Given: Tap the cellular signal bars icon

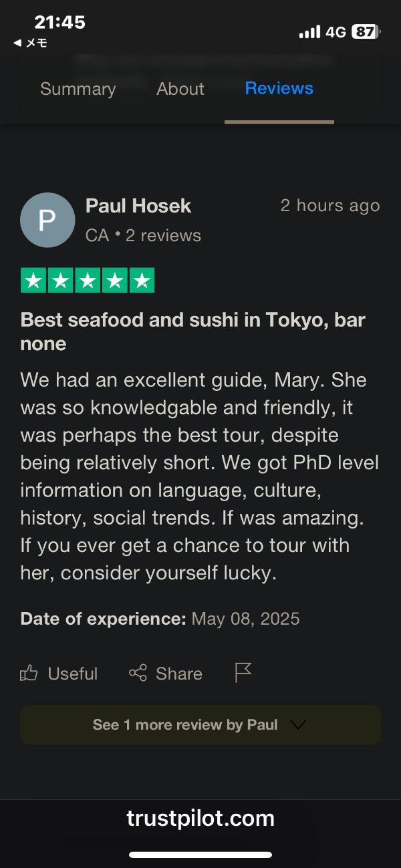Looking at the screenshot, I should pos(309,32).
